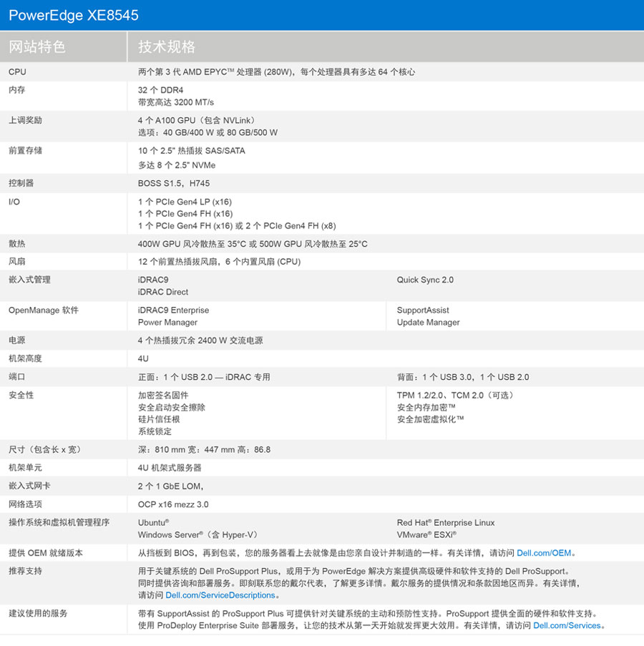This screenshot has width=644, height=646.
Task: Click the CPU row label
Action: click(17, 72)
